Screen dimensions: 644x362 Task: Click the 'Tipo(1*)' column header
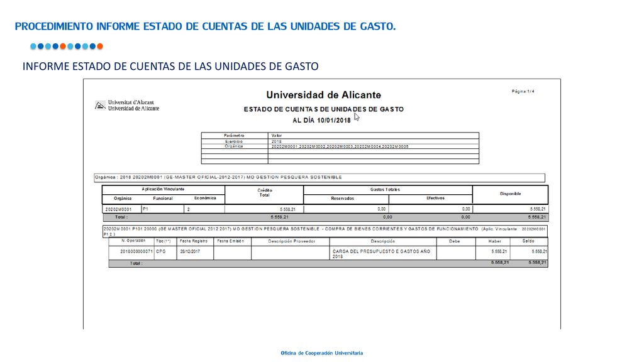pos(163,241)
